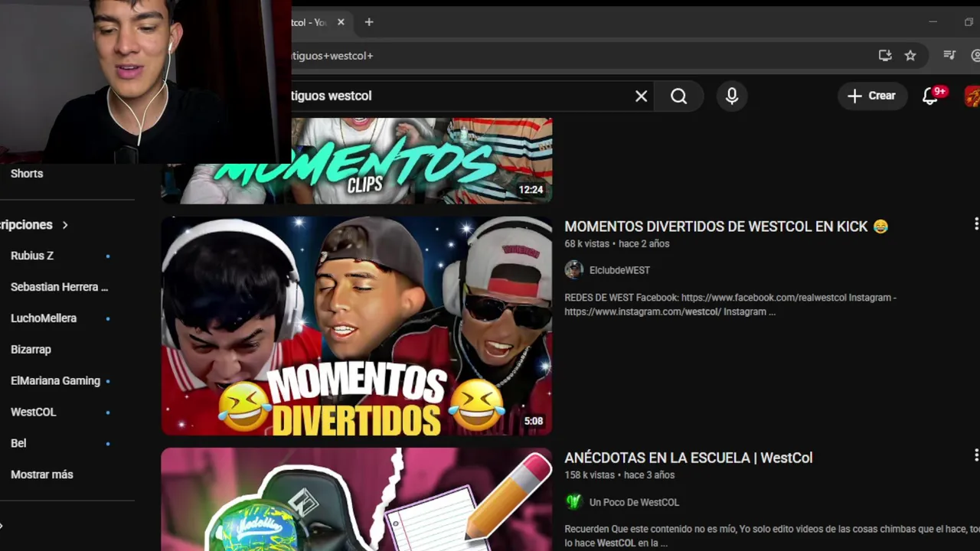Play the Anécdotas en la Escuela thumbnail
This screenshot has width=980, height=551.
357,499
